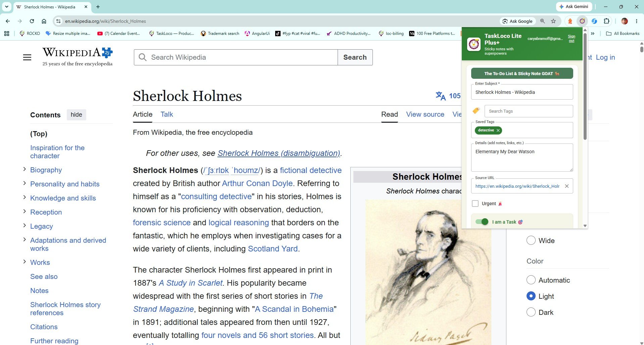Select the Sherlock Holmes - Wikipedia browser tab
The width and height of the screenshot is (644, 345).
[x=52, y=7]
